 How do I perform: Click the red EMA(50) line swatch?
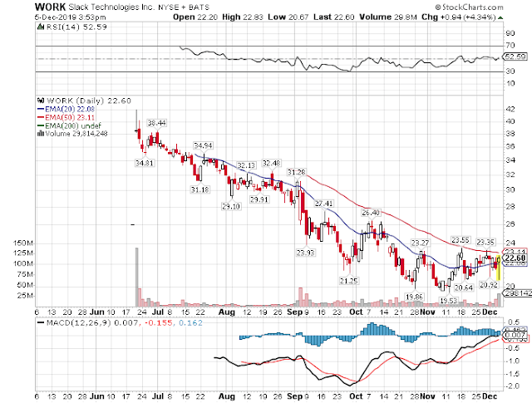41,118
